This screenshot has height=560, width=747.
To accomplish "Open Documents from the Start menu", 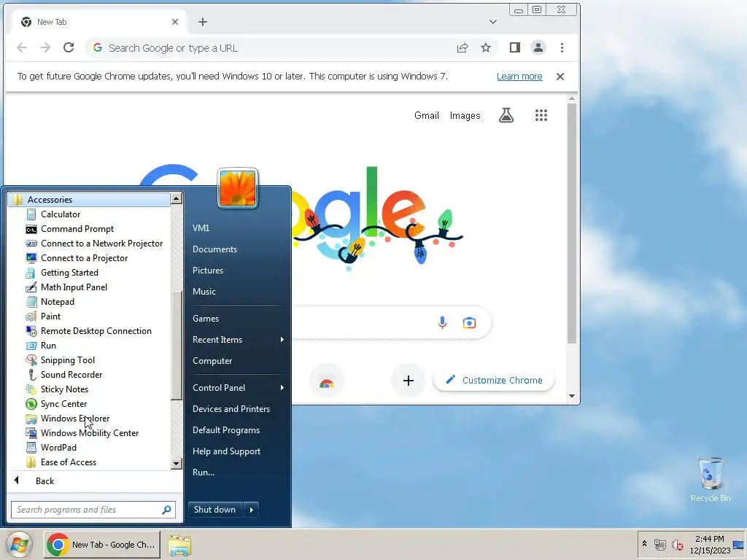I will pyautogui.click(x=215, y=249).
